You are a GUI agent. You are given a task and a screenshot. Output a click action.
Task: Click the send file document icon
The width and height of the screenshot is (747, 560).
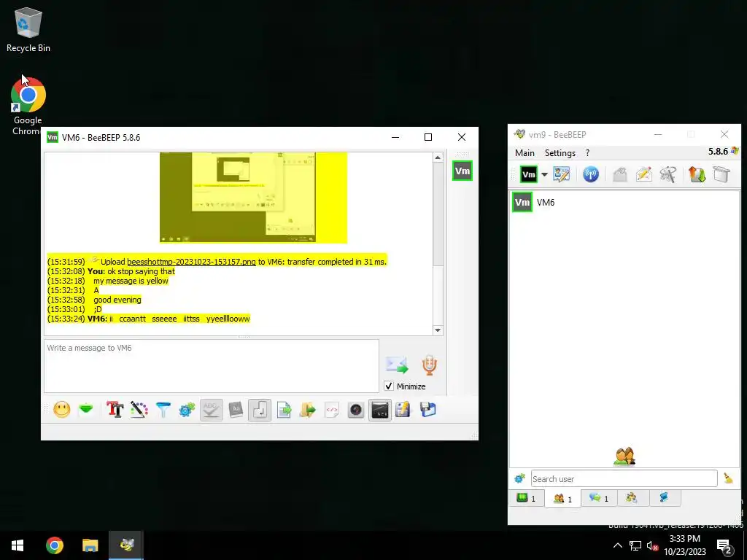tap(284, 410)
